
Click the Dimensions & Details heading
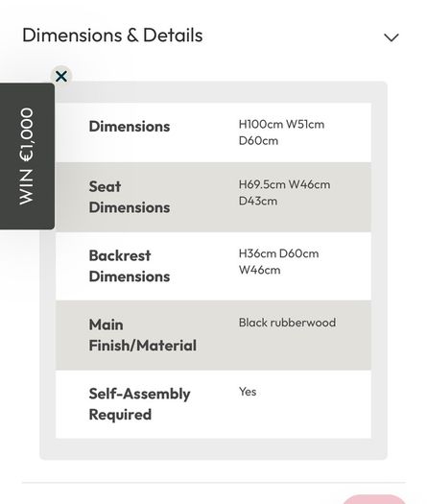pos(112,35)
